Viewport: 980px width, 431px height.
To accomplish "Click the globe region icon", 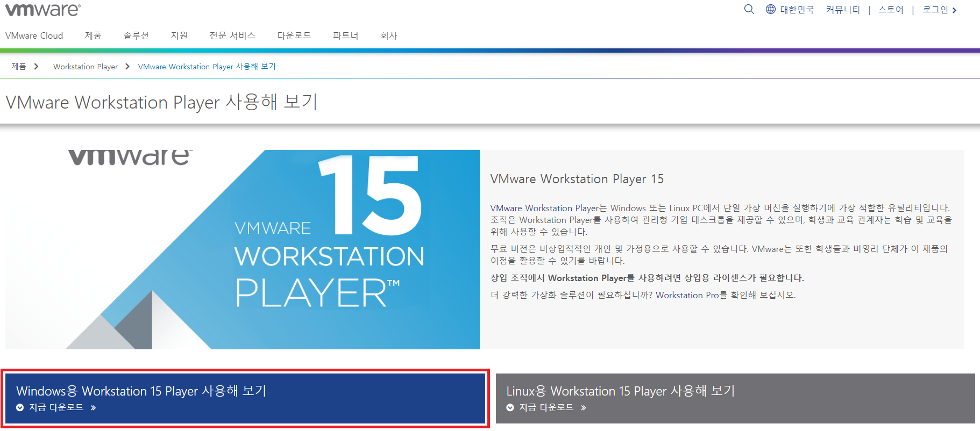I will 771,9.
